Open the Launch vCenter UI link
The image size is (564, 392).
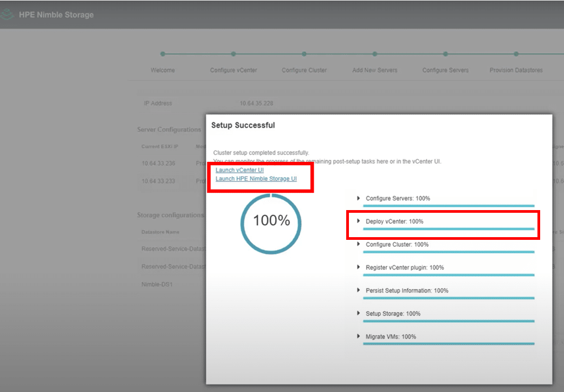[x=239, y=170]
